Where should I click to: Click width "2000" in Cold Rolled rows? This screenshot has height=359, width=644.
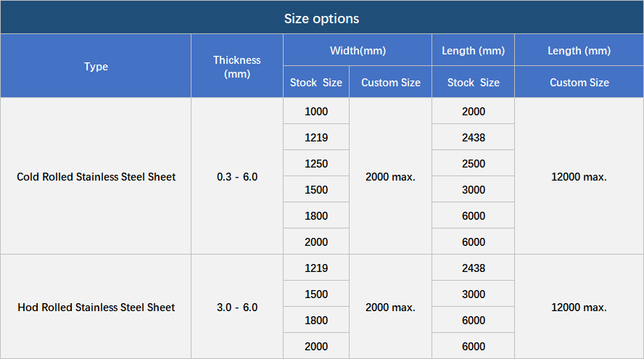click(316, 242)
